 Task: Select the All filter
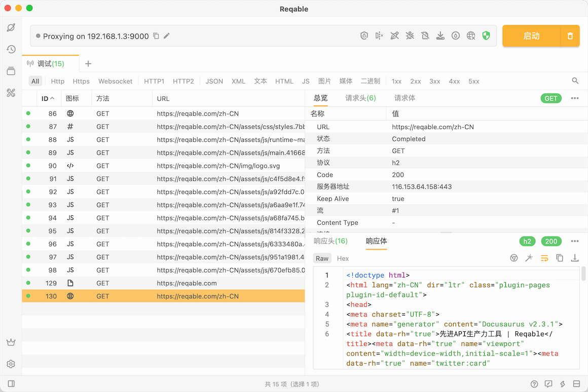pos(35,82)
